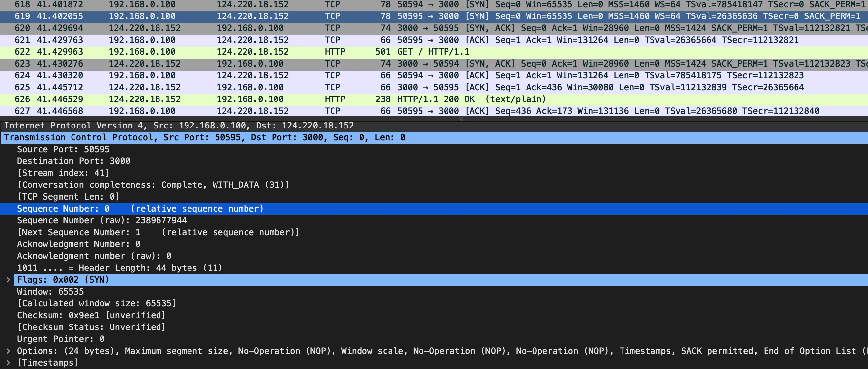
Task: Select packet 626 HTTP/1.1 200 OK
Action: (x=434, y=99)
